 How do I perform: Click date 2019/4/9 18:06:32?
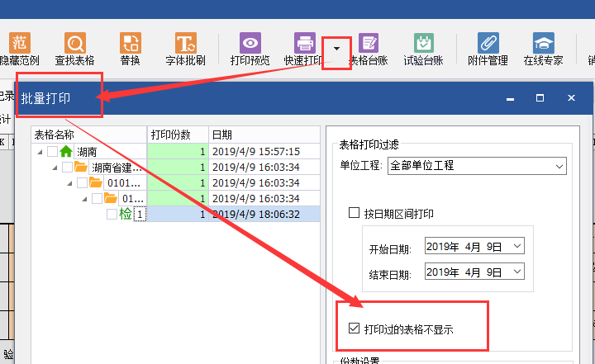256,215
